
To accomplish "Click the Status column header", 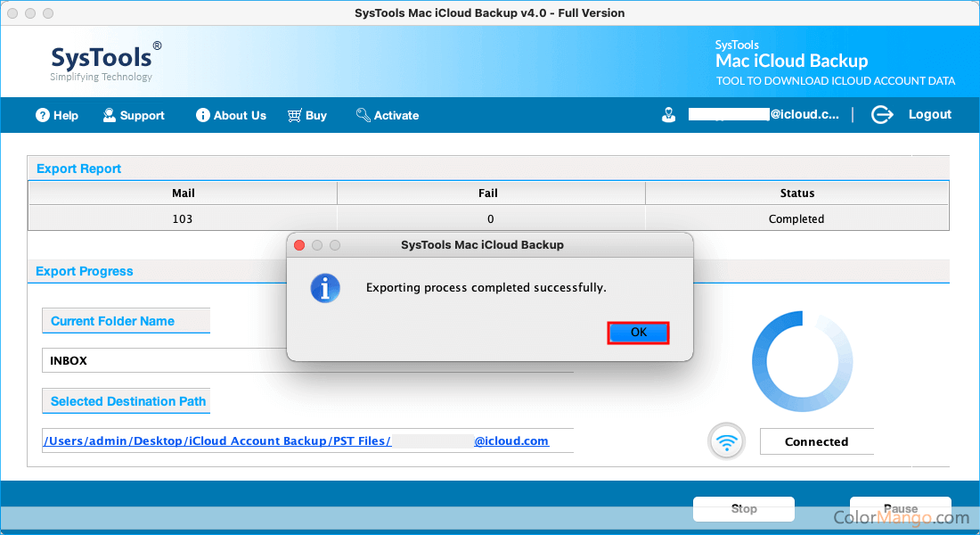I will click(796, 193).
